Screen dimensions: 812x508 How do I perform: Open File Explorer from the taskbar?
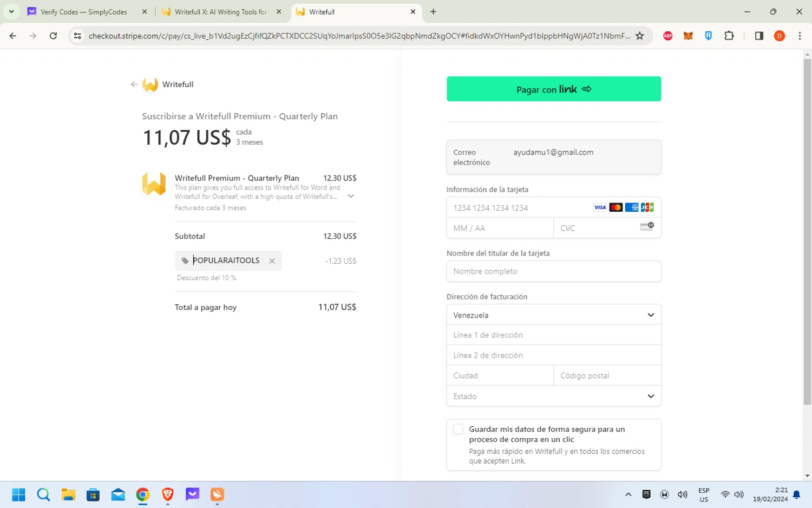(x=68, y=494)
